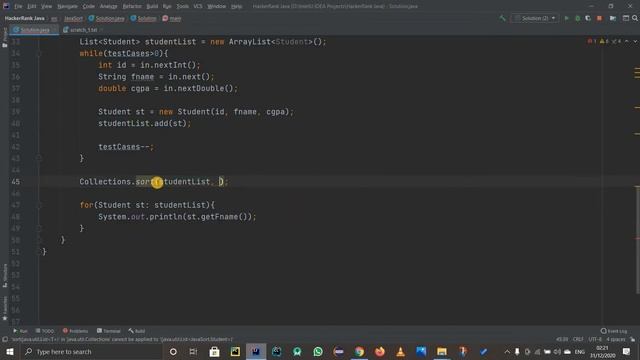Screen dimensions: 640x360
Task: Click line number 42 in the gutter
Action: pyautogui.click(x=16, y=147)
